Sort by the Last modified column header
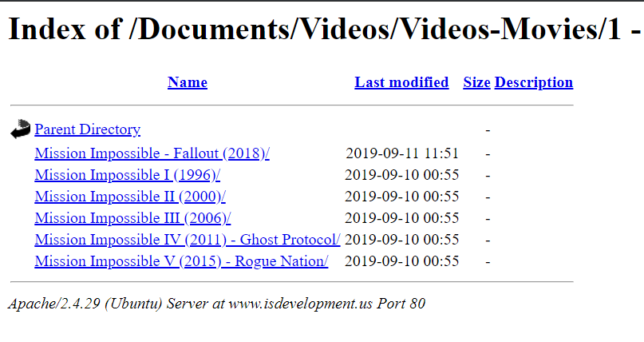The width and height of the screenshot is (644, 342). coord(401,82)
